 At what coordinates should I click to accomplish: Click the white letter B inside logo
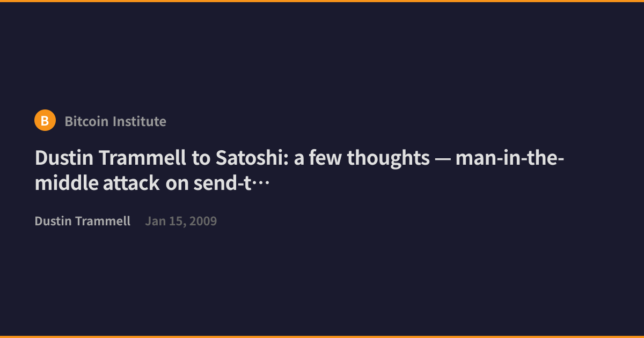point(45,121)
